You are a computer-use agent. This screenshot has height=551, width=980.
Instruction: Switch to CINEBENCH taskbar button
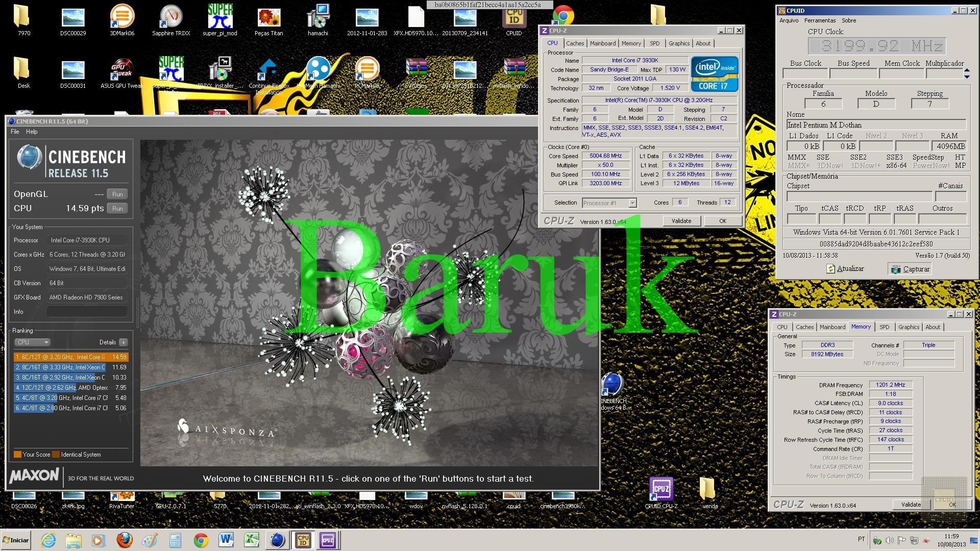277,540
